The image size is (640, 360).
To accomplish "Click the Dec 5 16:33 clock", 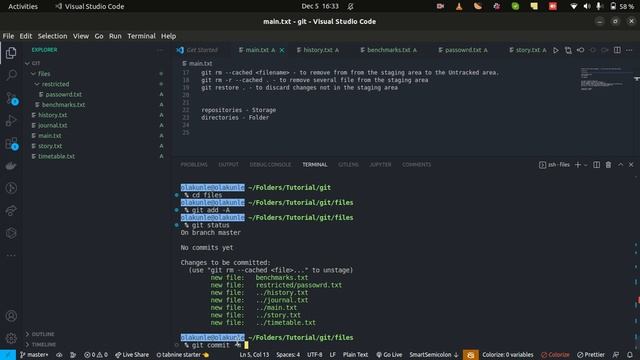I will [320, 6].
